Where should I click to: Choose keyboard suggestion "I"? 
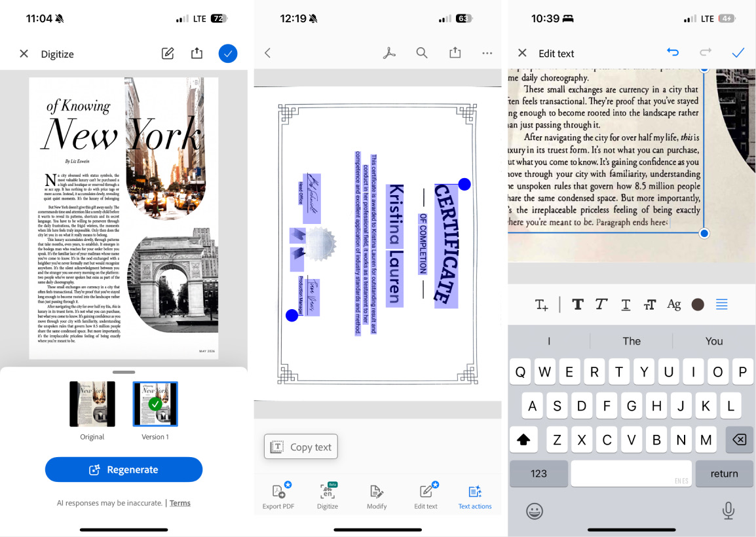549,341
